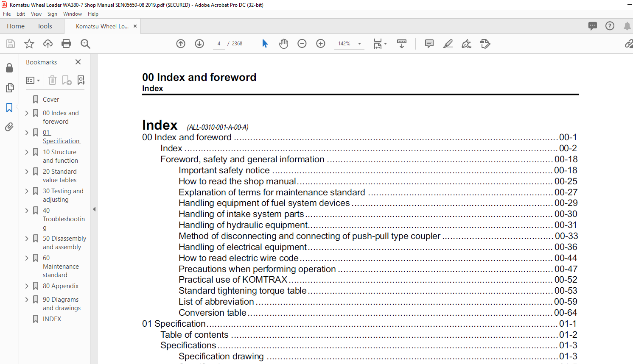Viewport: 633px width, 364px height.
Task: Click the page number input field
Action: [219, 44]
